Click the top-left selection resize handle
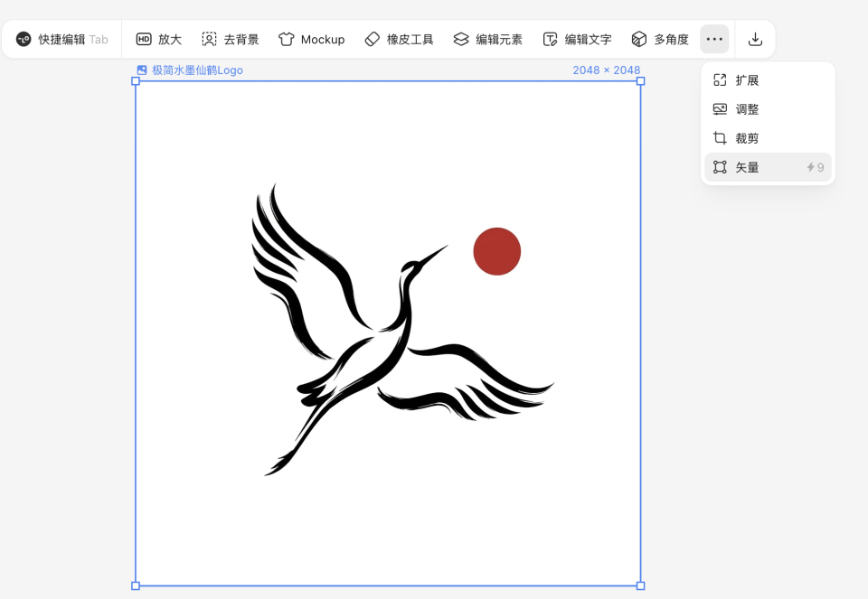 click(x=136, y=81)
